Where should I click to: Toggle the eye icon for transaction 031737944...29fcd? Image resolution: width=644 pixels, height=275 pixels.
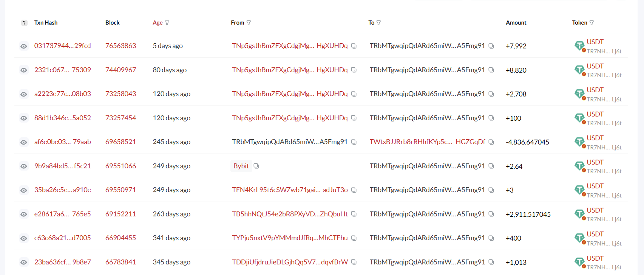coord(24,46)
